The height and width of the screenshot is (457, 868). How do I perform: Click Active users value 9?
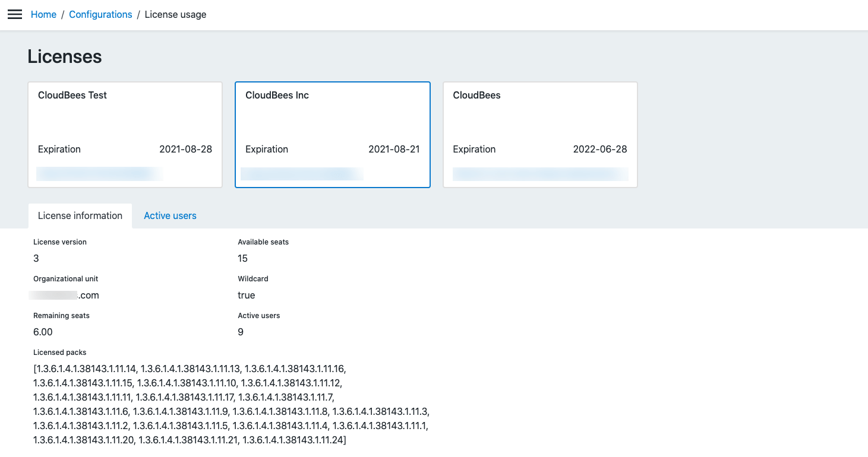(x=241, y=332)
